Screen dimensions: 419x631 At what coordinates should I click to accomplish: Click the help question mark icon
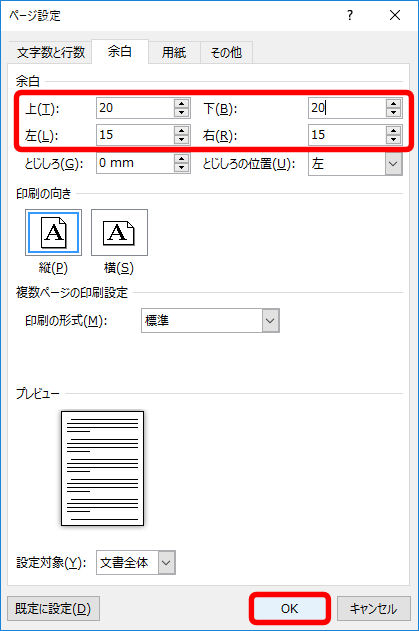[350, 15]
